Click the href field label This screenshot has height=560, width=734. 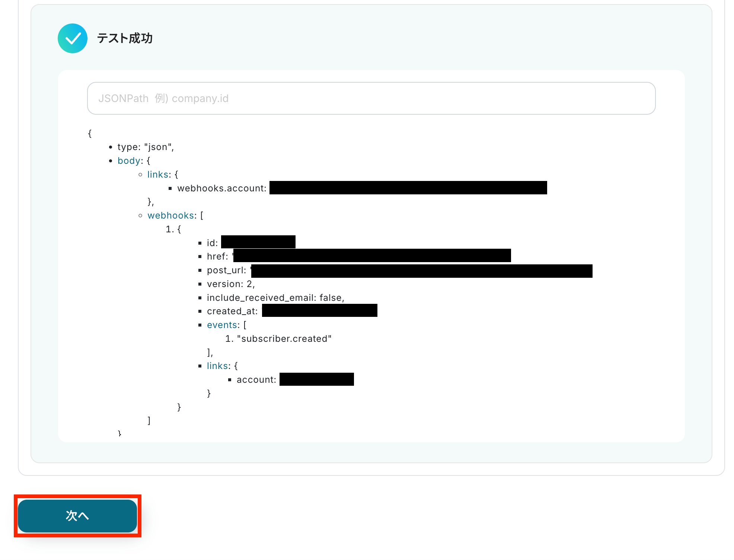pyautogui.click(x=217, y=257)
